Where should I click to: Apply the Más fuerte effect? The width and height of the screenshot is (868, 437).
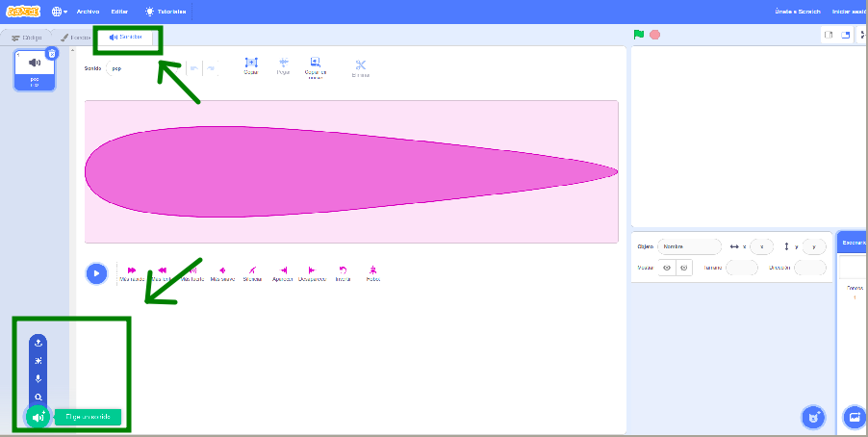[192, 273]
